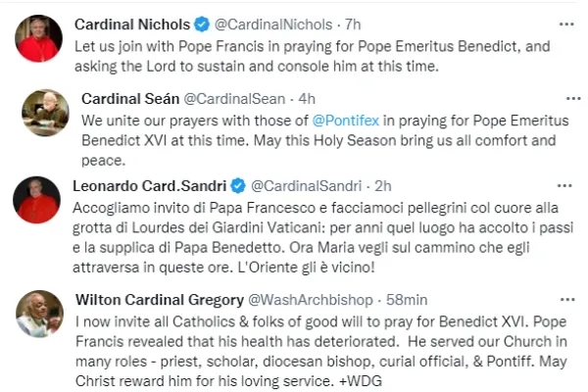Image resolution: width=588 pixels, height=392 pixels.
Task: View Leonardo Card.Sandri's avatar photo
Action: click(39, 201)
